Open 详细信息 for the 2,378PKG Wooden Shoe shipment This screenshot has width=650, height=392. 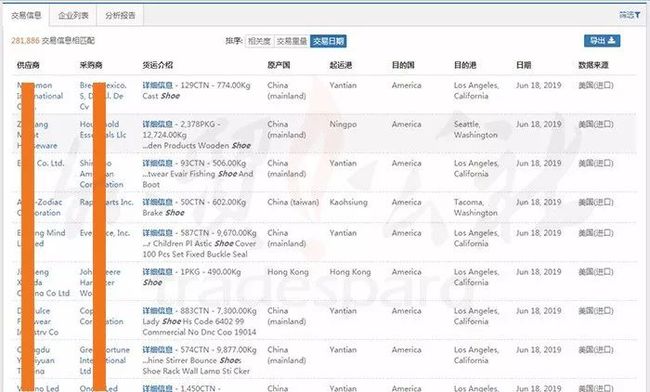click(x=158, y=124)
